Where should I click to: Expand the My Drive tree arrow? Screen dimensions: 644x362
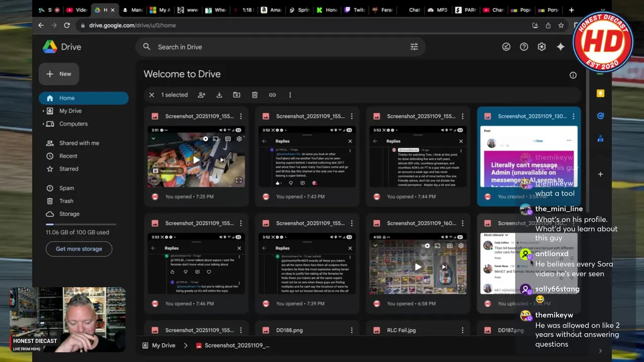point(43,111)
